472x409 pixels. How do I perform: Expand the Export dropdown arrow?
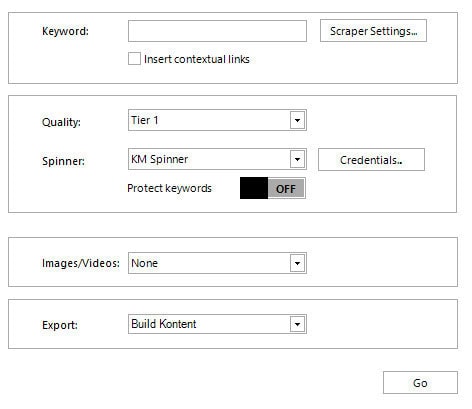[297, 324]
